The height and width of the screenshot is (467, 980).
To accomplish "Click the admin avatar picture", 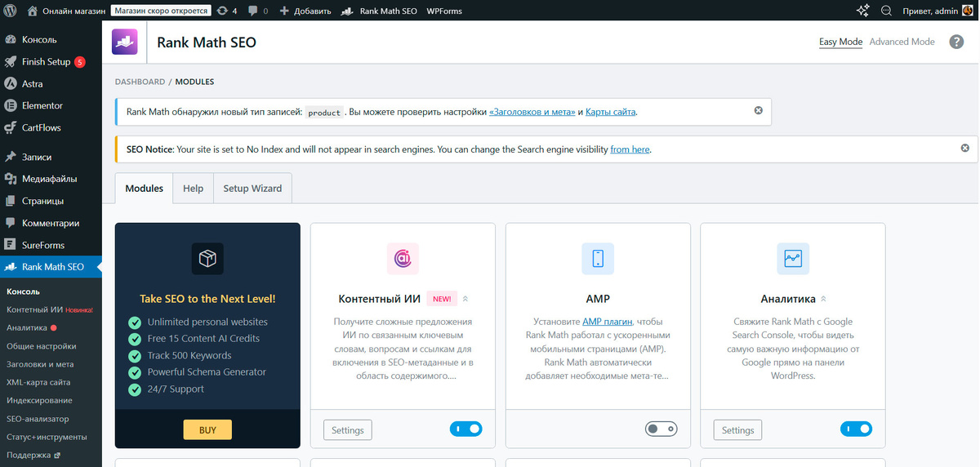I will [968, 11].
